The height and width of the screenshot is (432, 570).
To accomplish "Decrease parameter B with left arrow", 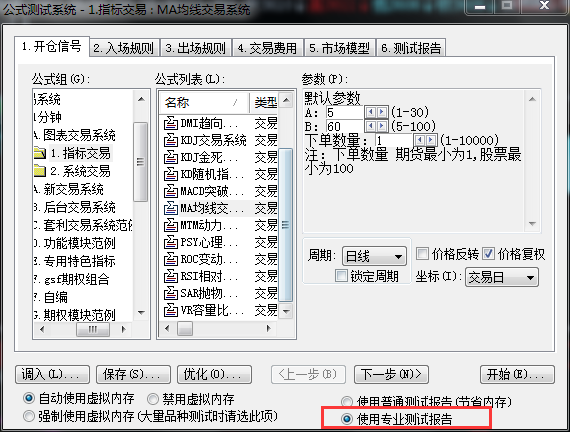I will coord(370,126).
